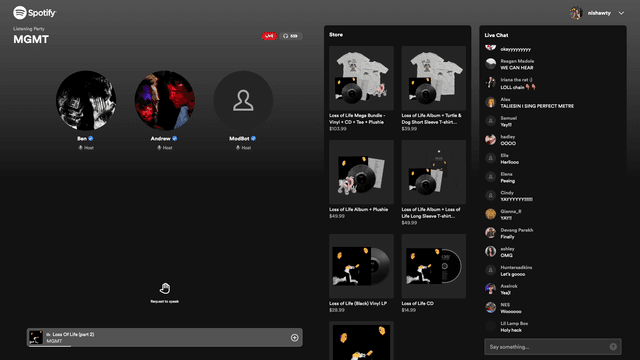Image resolution: width=640 pixels, height=360 pixels.
Task: Click the Live Chat panel heading
Action: (x=496, y=35)
